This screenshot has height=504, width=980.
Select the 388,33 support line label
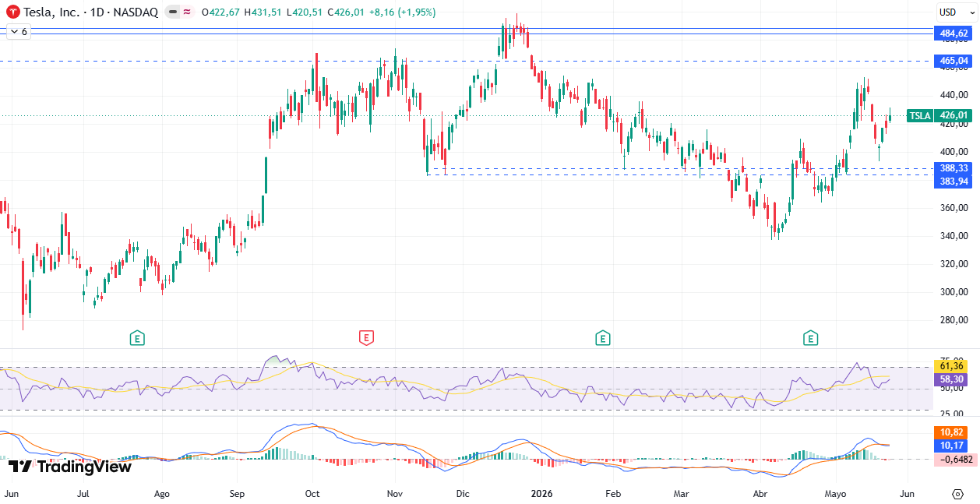pos(954,168)
